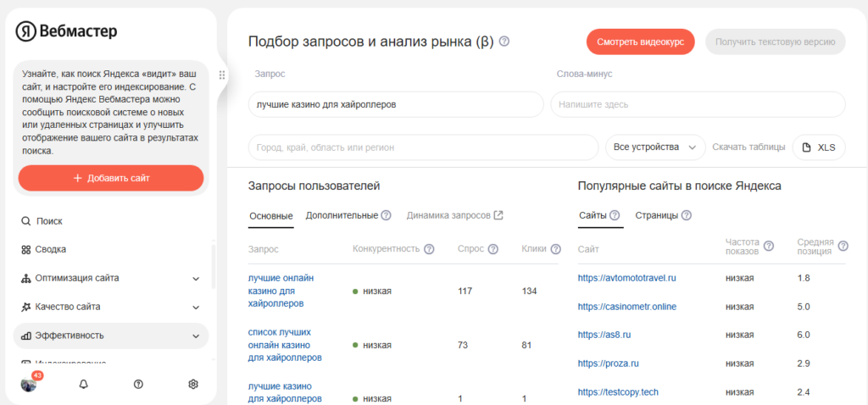Click Спрос value 117

[465, 291]
